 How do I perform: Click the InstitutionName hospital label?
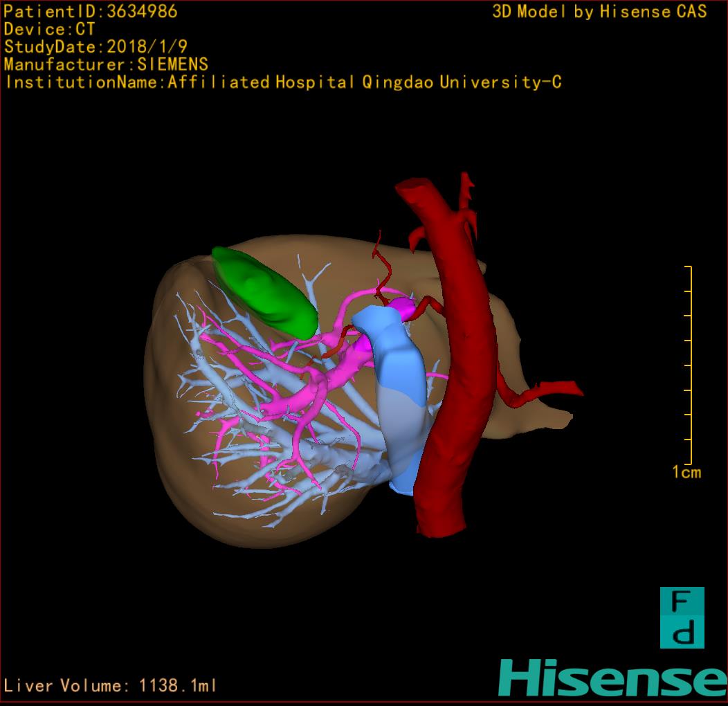(283, 82)
